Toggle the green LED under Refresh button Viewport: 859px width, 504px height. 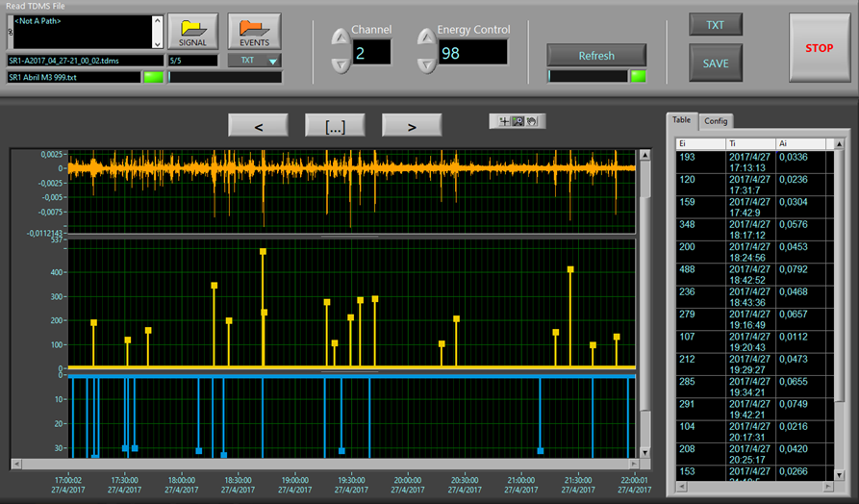tap(638, 76)
